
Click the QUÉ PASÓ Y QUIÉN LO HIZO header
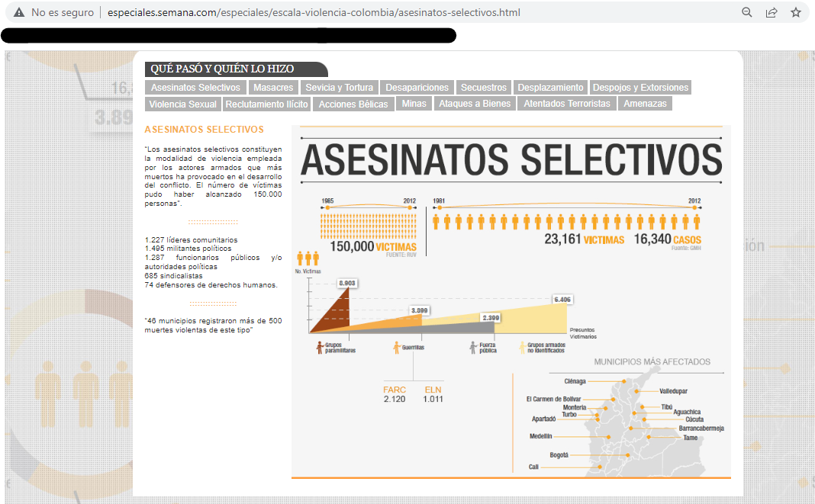pyautogui.click(x=236, y=69)
